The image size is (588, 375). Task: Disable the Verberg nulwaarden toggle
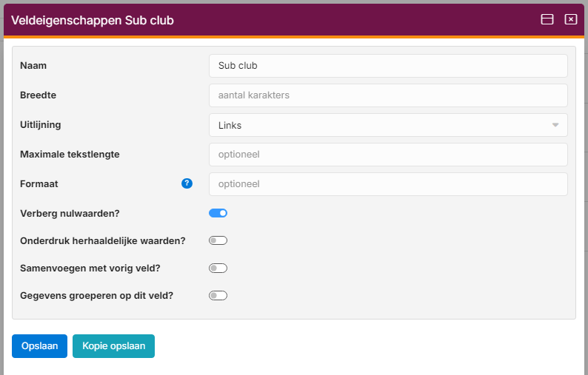click(218, 213)
